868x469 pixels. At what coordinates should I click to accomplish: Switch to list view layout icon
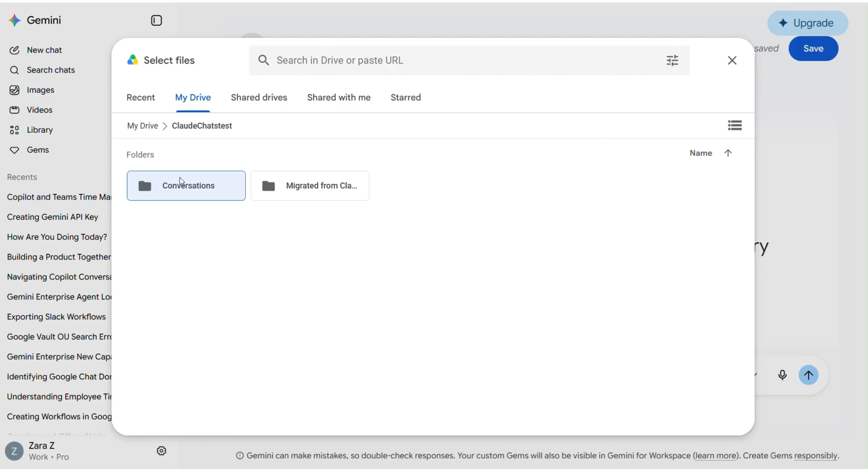click(734, 126)
